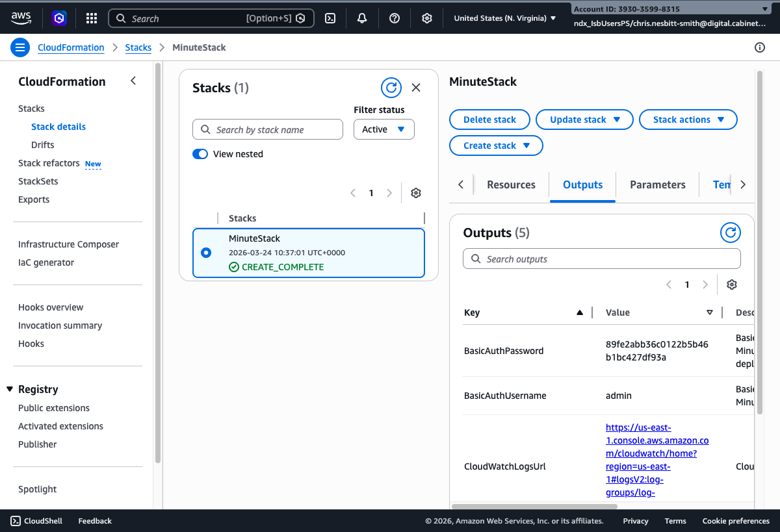Open the CloudWatchLogsUrl link
The height and width of the screenshot is (532, 780).
pos(656,460)
